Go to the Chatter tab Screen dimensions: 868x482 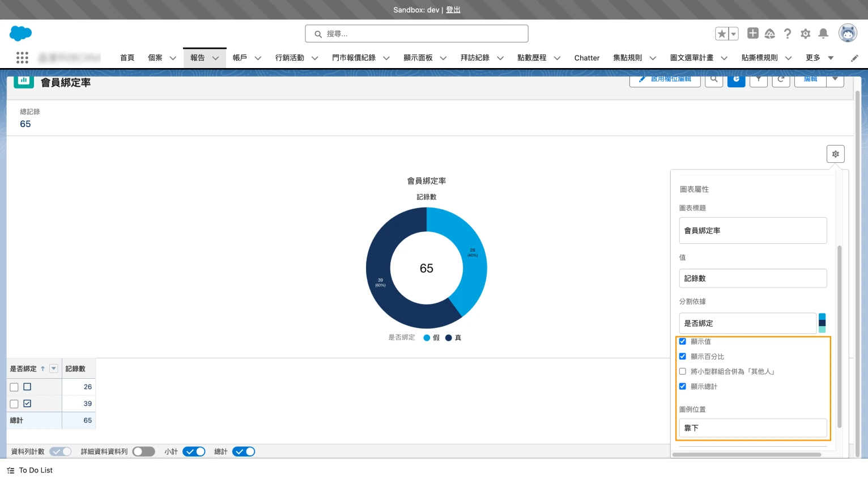coord(586,58)
